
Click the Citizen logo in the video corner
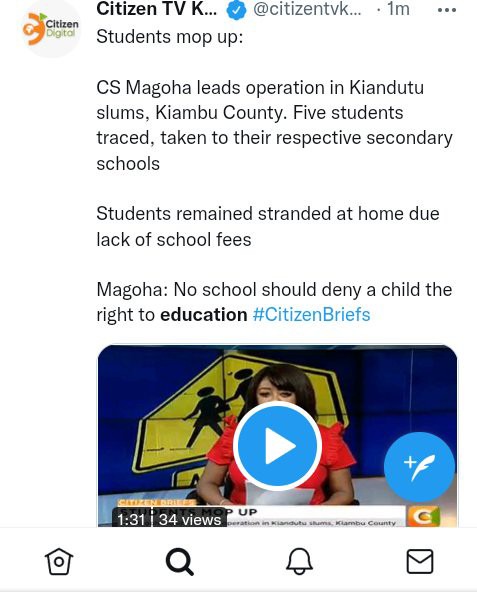(423, 516)
